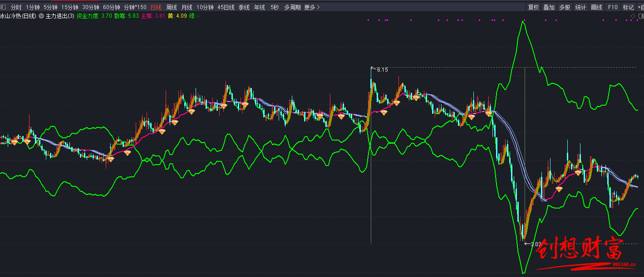Click the 6.15 high price label
The width and height of the screenshot is (644, 277).
(383, 70)
